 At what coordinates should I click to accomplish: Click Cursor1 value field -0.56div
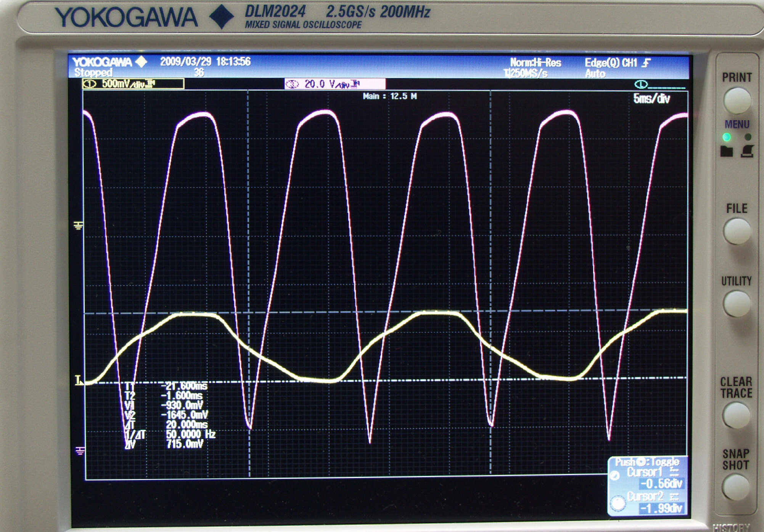[x=661, y=484]
